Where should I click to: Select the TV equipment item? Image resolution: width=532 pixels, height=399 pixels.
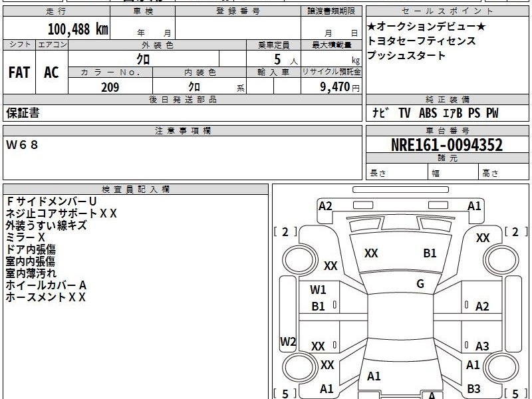point(404,112)
